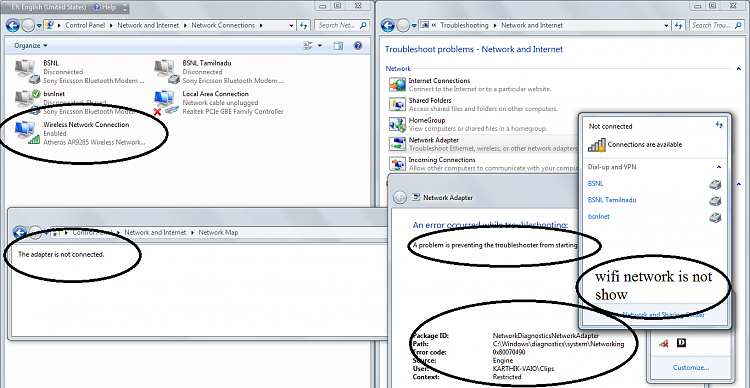
Task: Go back in the Troubleshooting window
Action: pos(388,25)
